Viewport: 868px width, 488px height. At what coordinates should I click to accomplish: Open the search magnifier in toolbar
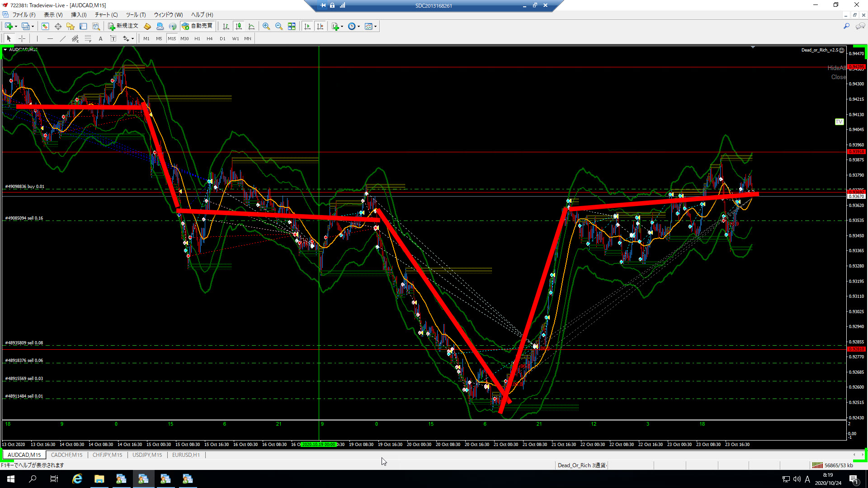[x=846, y=26]
